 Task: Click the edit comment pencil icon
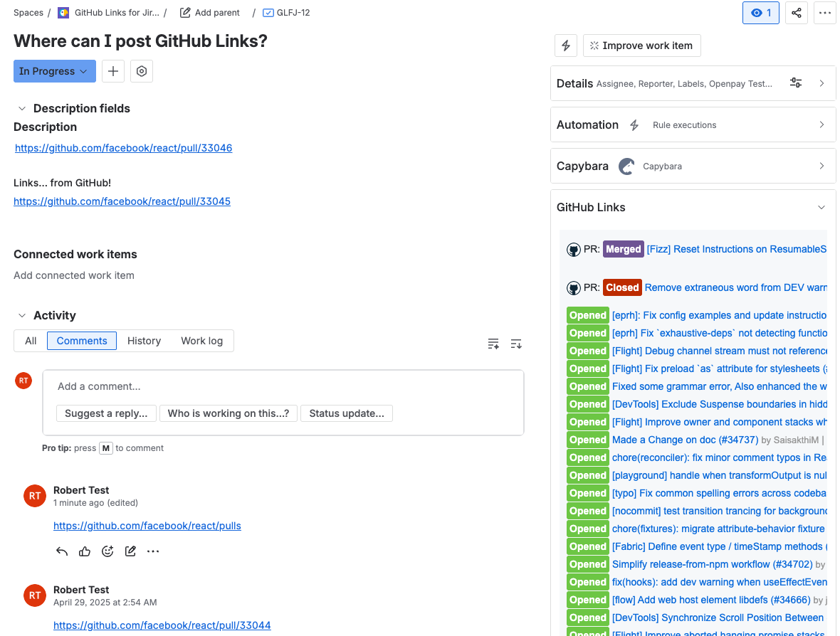(130, 551)
